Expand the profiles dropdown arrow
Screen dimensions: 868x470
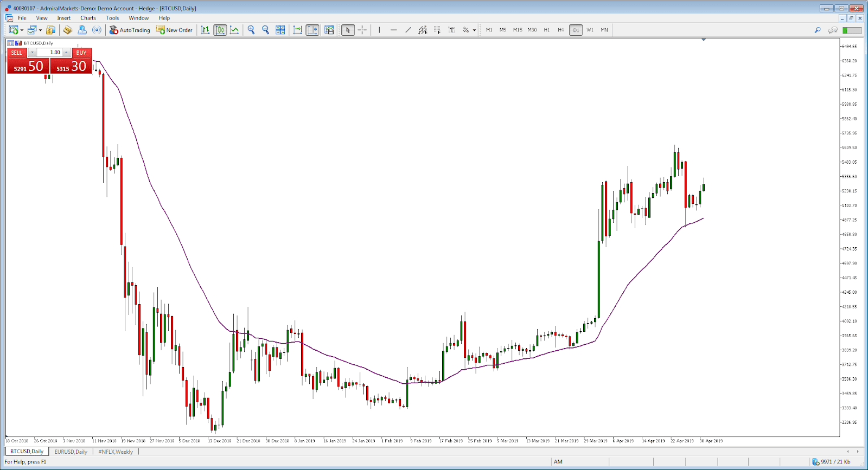point(40,30)
